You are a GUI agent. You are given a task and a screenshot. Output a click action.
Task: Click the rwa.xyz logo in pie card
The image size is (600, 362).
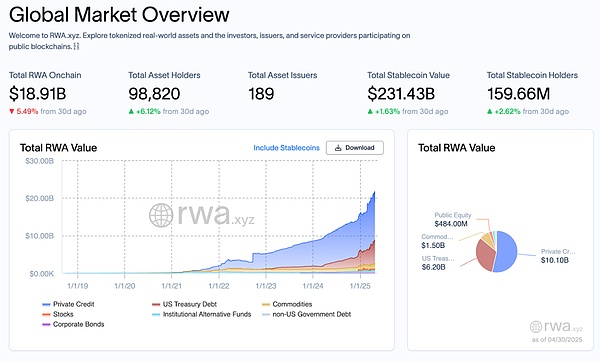click(x=556, y=326)
